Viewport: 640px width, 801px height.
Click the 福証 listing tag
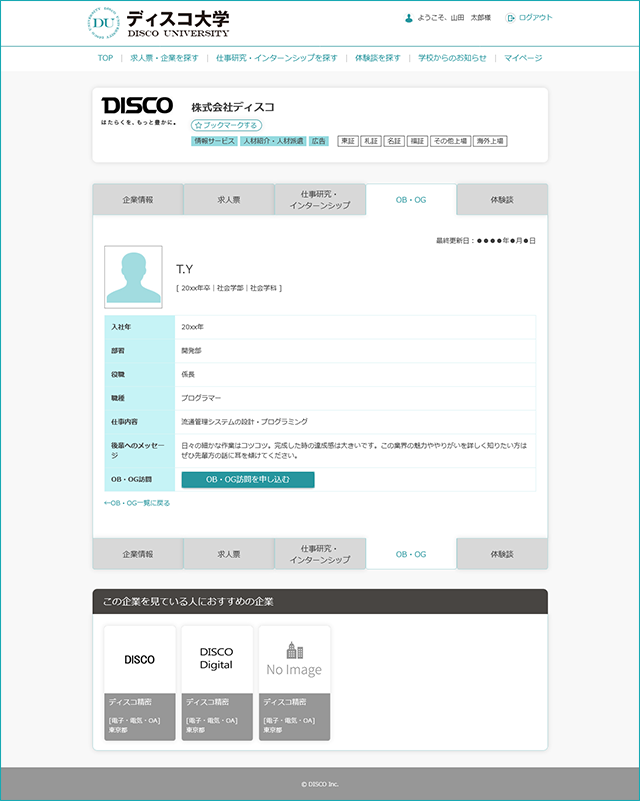[417, 141]
